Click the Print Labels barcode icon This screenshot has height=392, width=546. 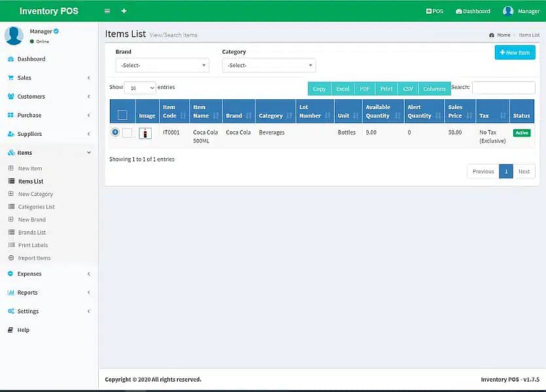(x=12, y=245)
